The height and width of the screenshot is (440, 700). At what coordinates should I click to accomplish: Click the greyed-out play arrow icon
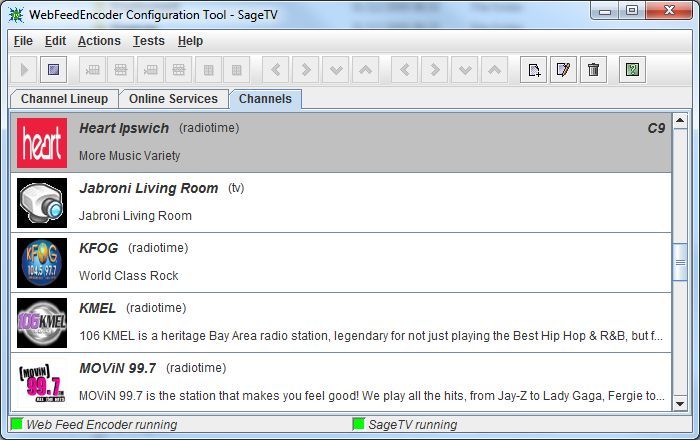click(25, 70)
